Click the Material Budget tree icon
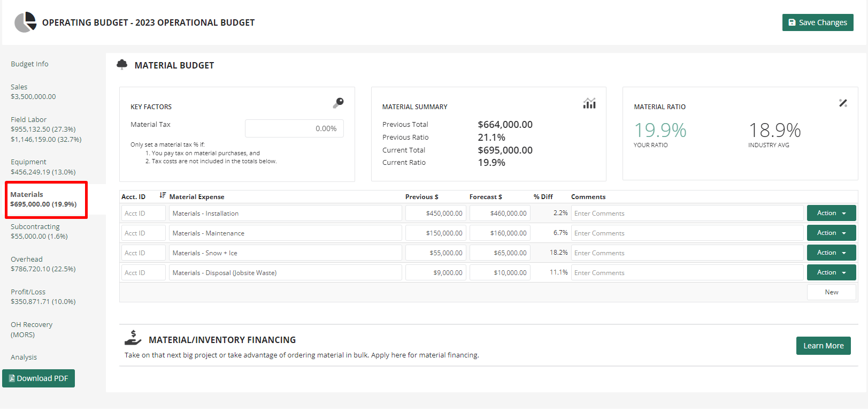Screen dimensions: 868x411 click(122, 65)
